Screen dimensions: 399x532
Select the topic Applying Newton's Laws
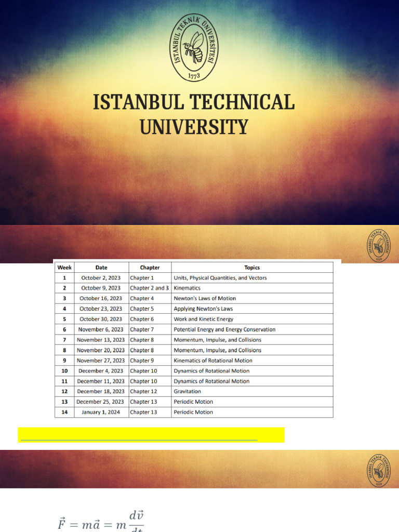tap(203, 309)
